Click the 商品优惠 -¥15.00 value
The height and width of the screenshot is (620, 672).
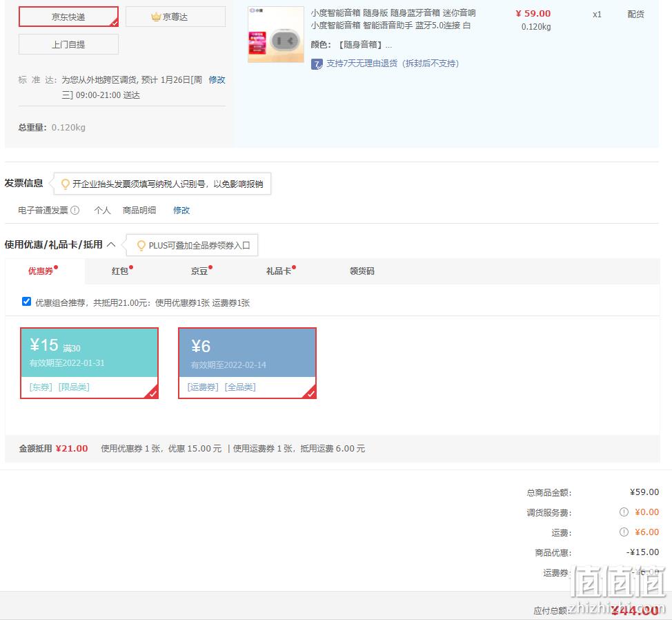click(642, 552)
